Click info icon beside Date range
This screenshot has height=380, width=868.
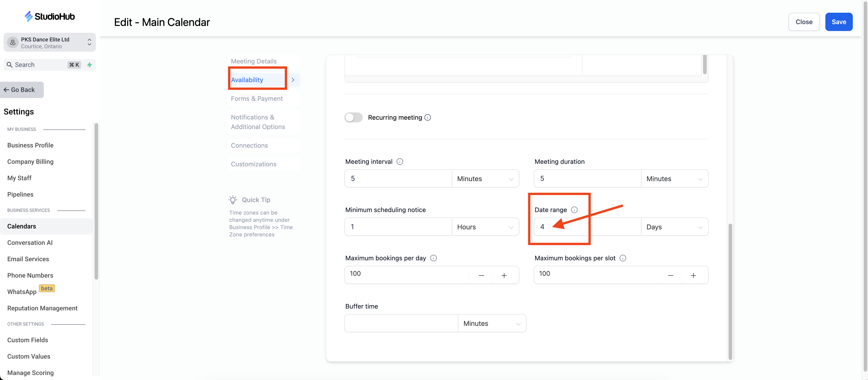tap(574, 210)
